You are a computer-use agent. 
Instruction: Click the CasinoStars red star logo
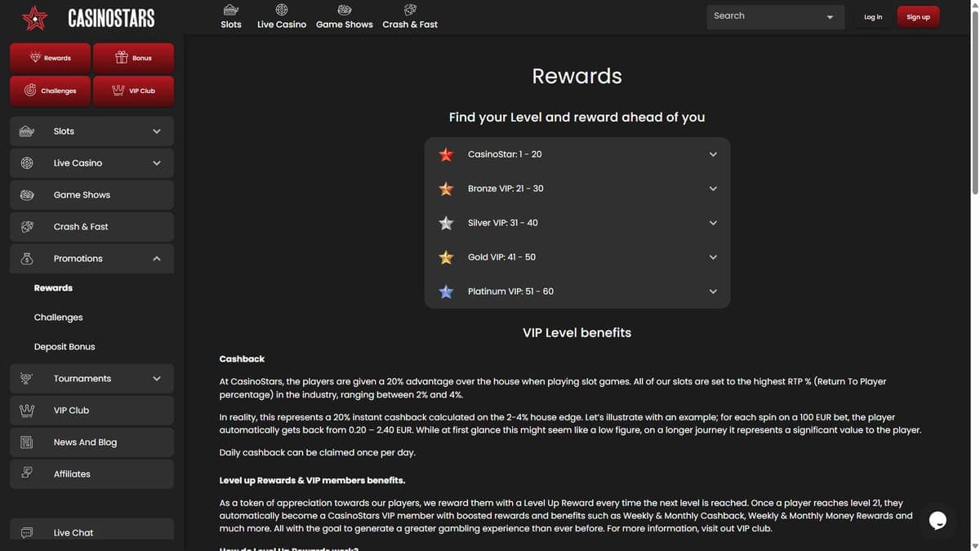coord(35,18)
